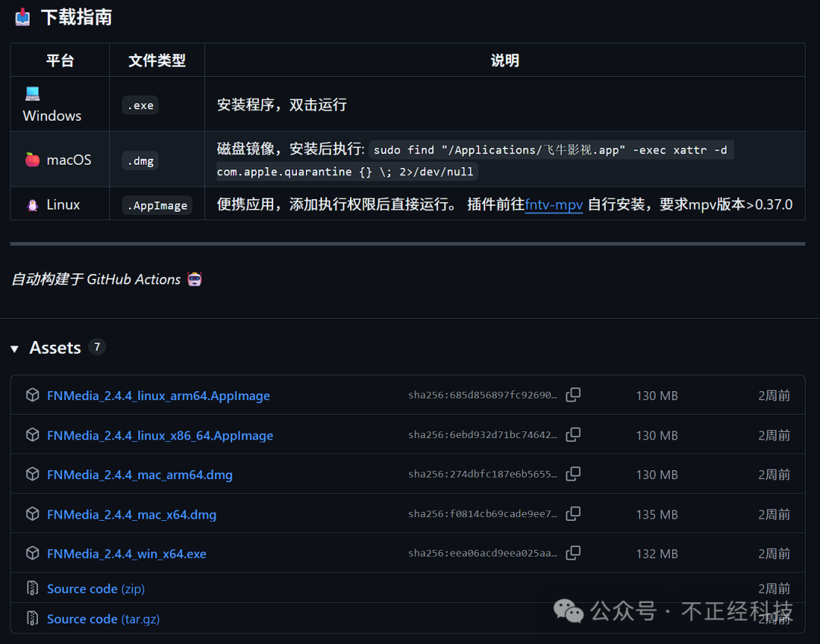Download FNMedia_2.4.4_mac_arm64.dmg
820x644 pixels.
pos(140,475)
